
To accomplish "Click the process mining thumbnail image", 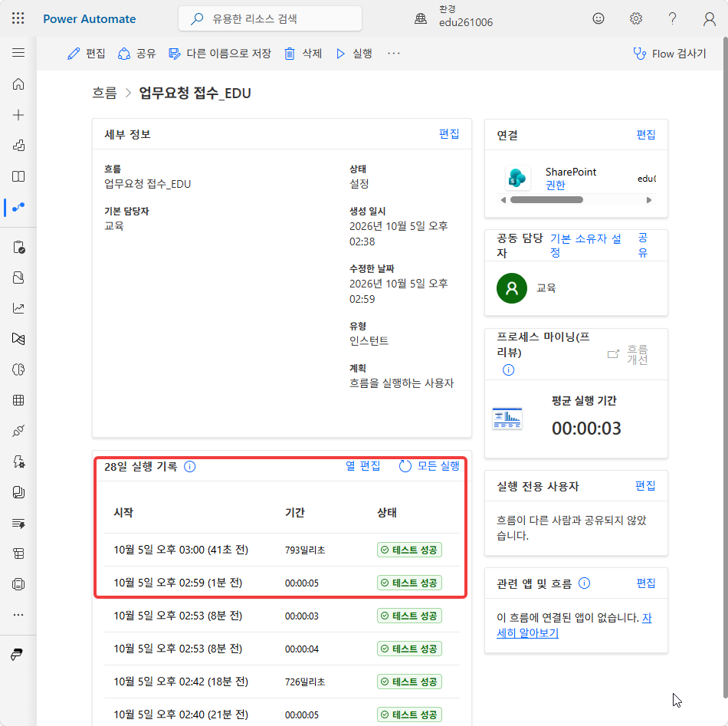I will coord(507,418).
